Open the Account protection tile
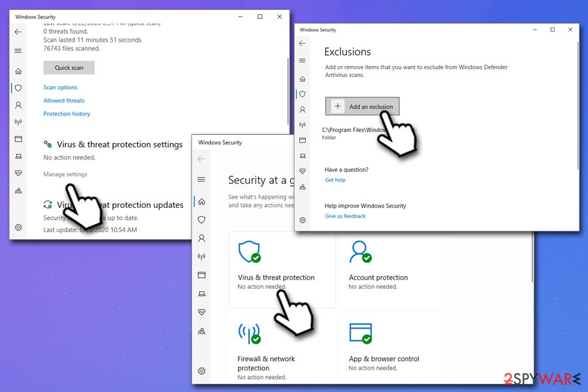Screen dimensions: 588x392 393,269
